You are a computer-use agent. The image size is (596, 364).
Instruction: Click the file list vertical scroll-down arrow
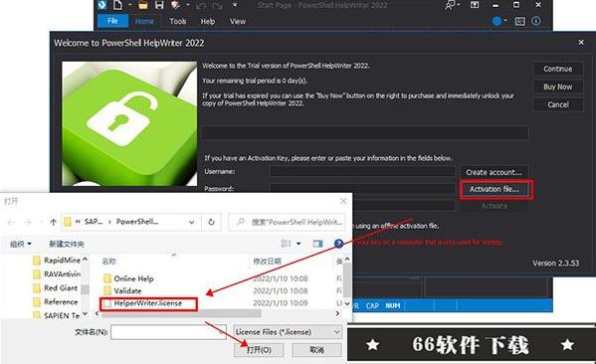point(347,304)
